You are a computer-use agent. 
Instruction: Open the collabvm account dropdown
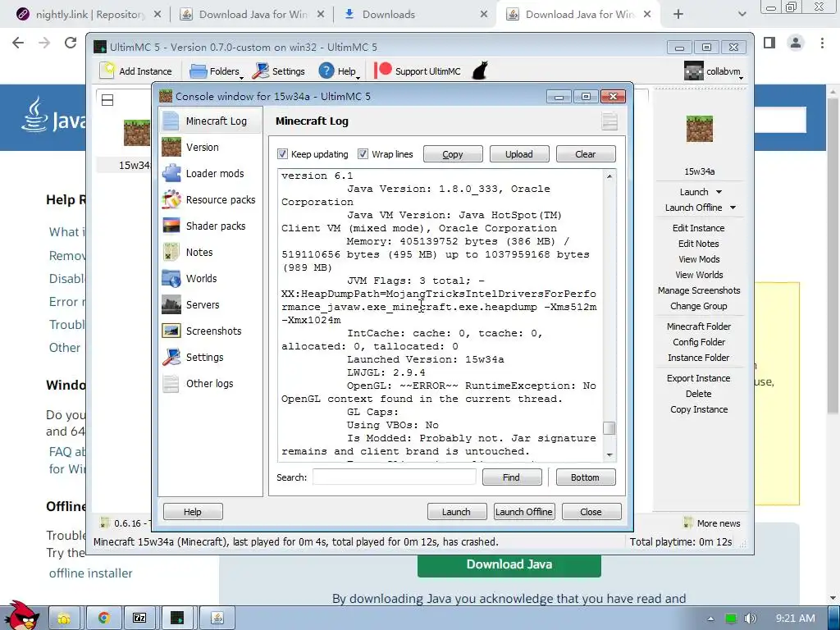[741, 78]
